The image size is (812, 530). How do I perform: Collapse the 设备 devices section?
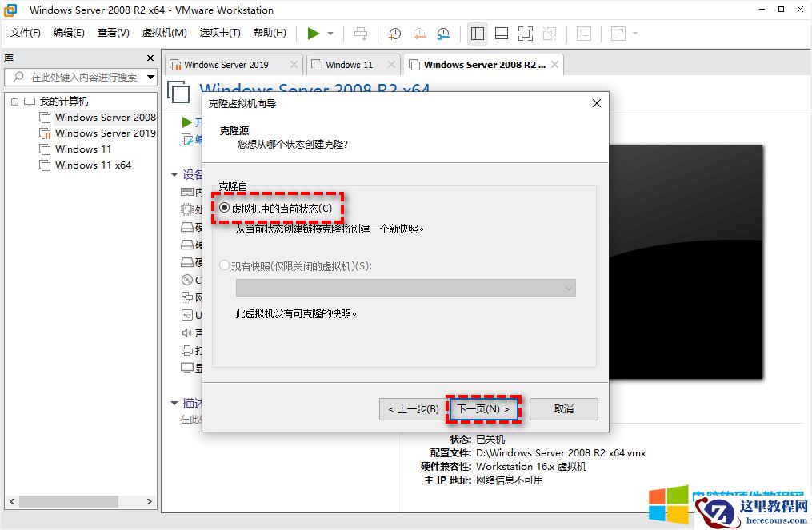174,174
